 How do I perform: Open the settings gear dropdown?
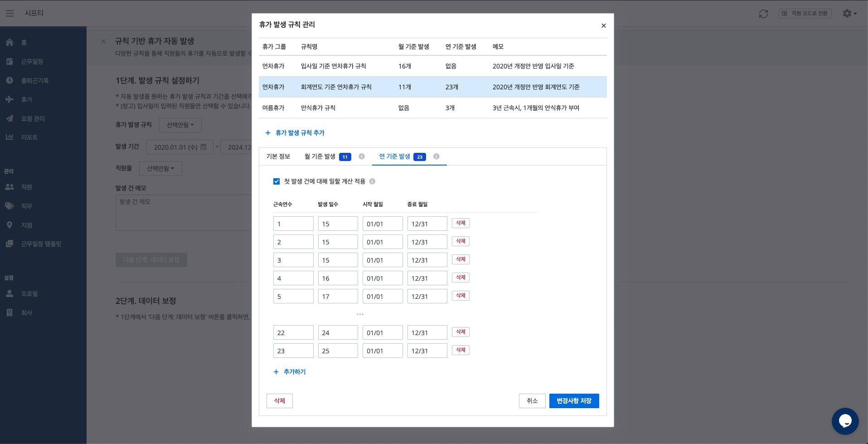click(x=849, y=14)
